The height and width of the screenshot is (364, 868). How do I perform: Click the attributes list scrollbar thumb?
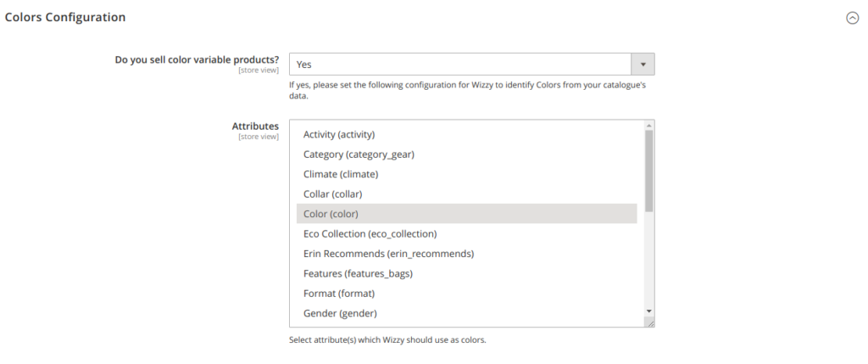649,171
